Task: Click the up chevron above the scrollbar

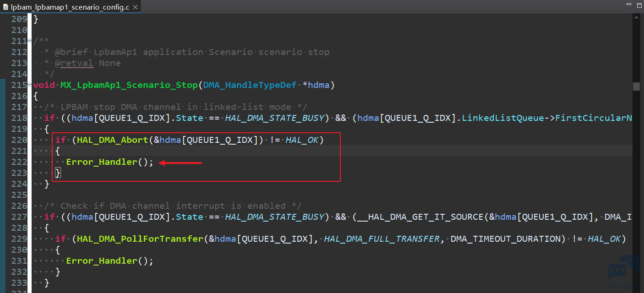Action: (636, 18)
